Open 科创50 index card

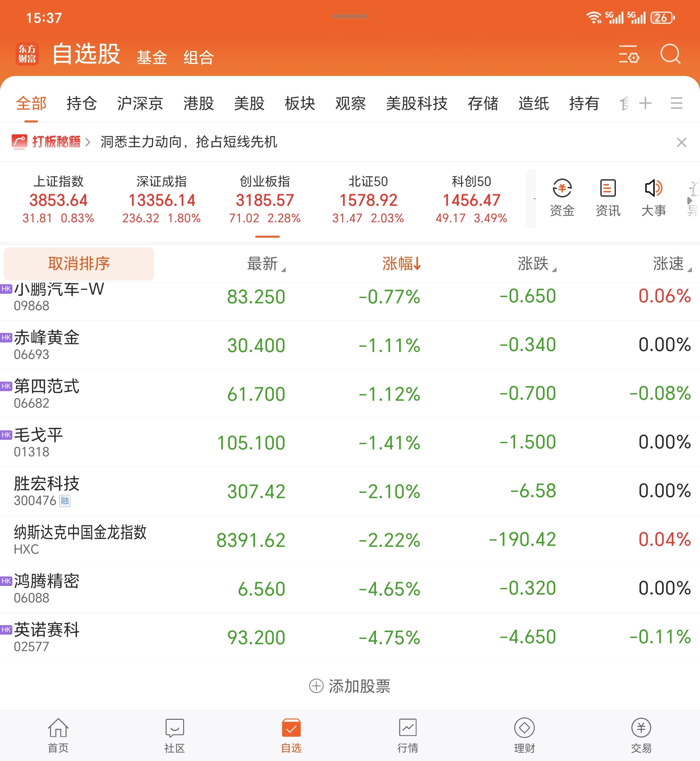click(x=471, y=200)
